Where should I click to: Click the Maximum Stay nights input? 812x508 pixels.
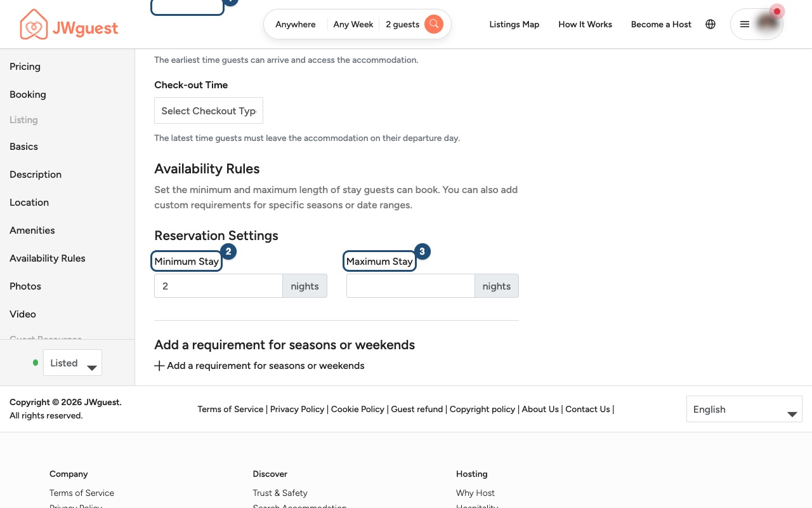pyautogui.click(x=410, y=286)
